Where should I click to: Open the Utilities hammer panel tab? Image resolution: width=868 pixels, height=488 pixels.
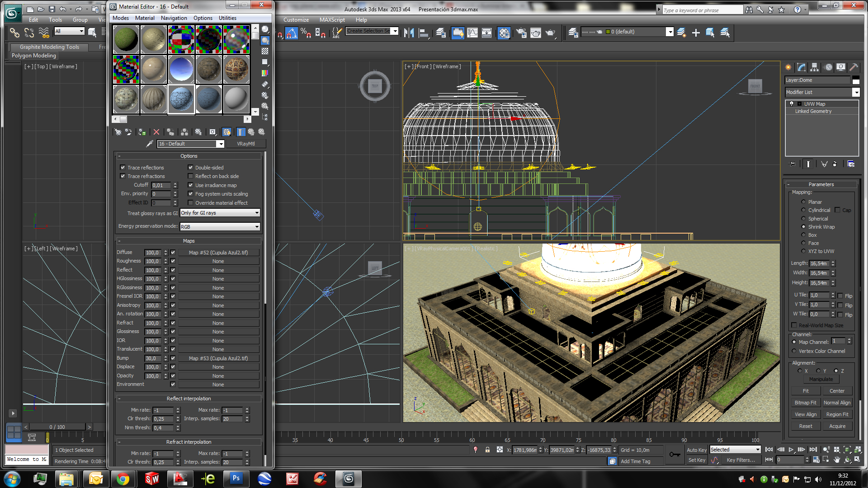(x=854, y=67)
